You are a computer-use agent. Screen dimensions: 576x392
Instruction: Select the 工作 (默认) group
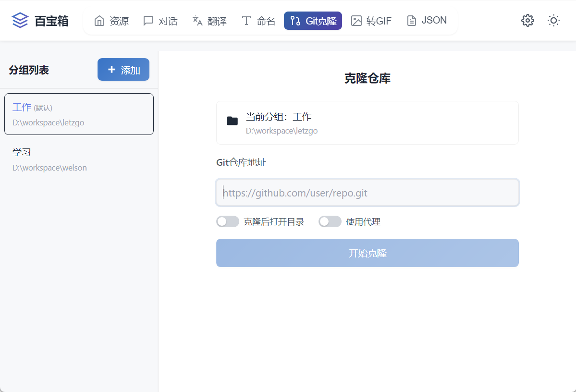click(79, 114)
